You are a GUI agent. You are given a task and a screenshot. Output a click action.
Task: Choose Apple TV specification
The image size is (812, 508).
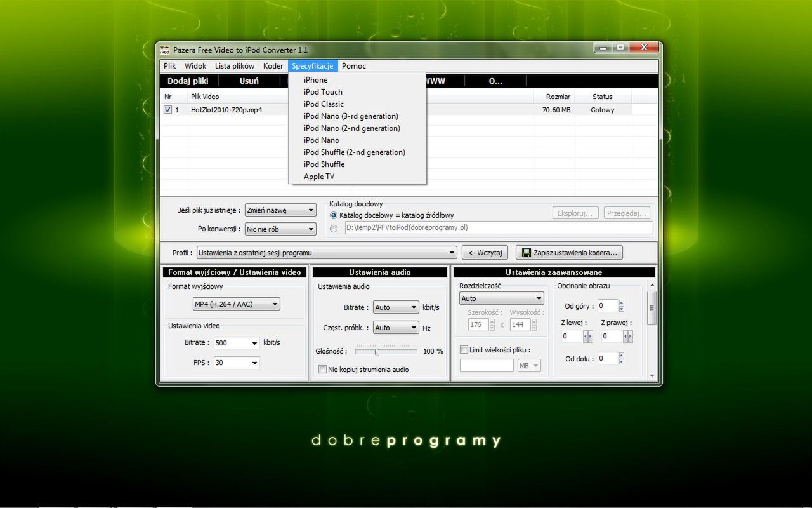point(357,177)
